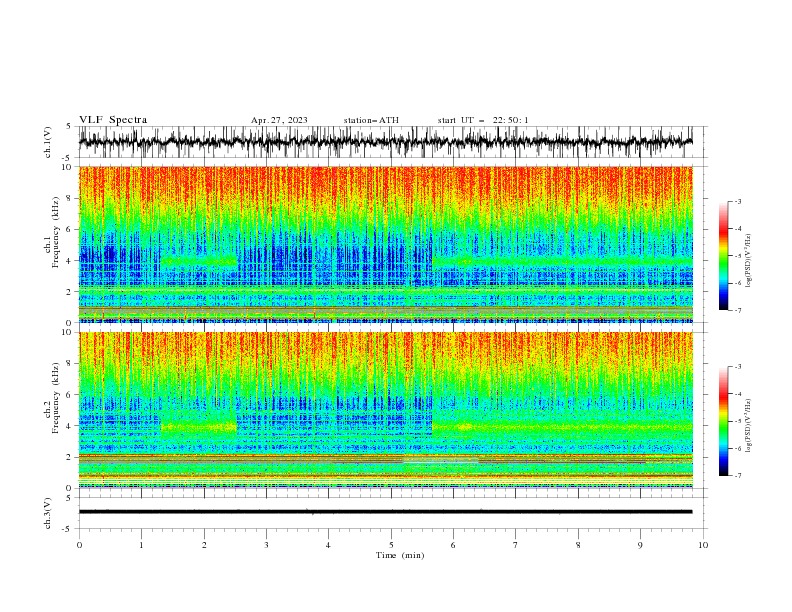The width and height of the screenshot is (792, 612).
Task: Click the ch.1 waveform trace panel
Action: [393, 142]
